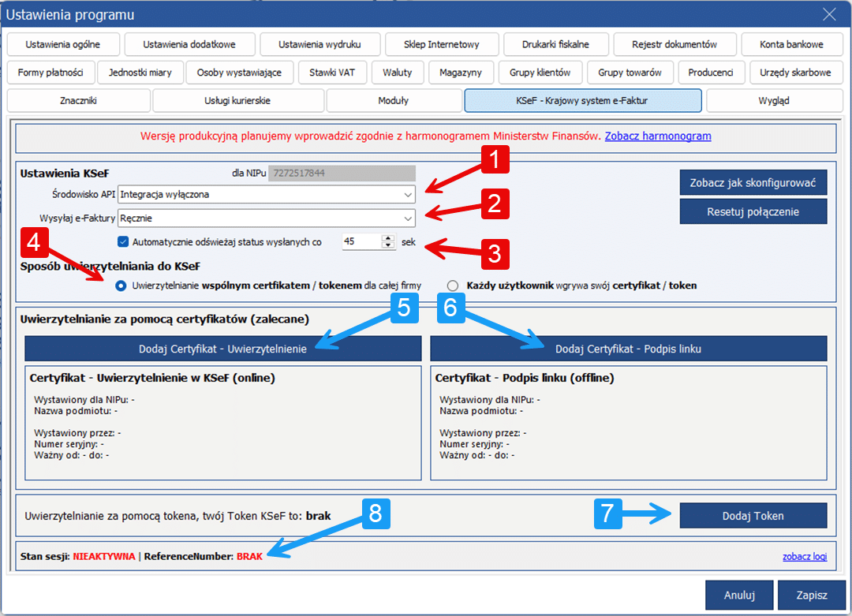Close the Ustawienia programu window
Screen dimensions: 852x616
(829, 14)
